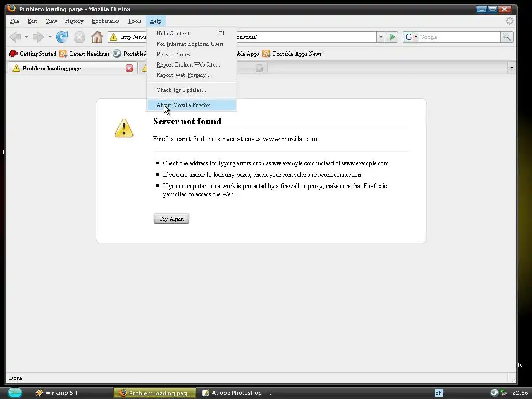Reload the page with the Reload icon
Image resolution: width=532 pixels, height=399 pixels.
click(x=62, y=37)
